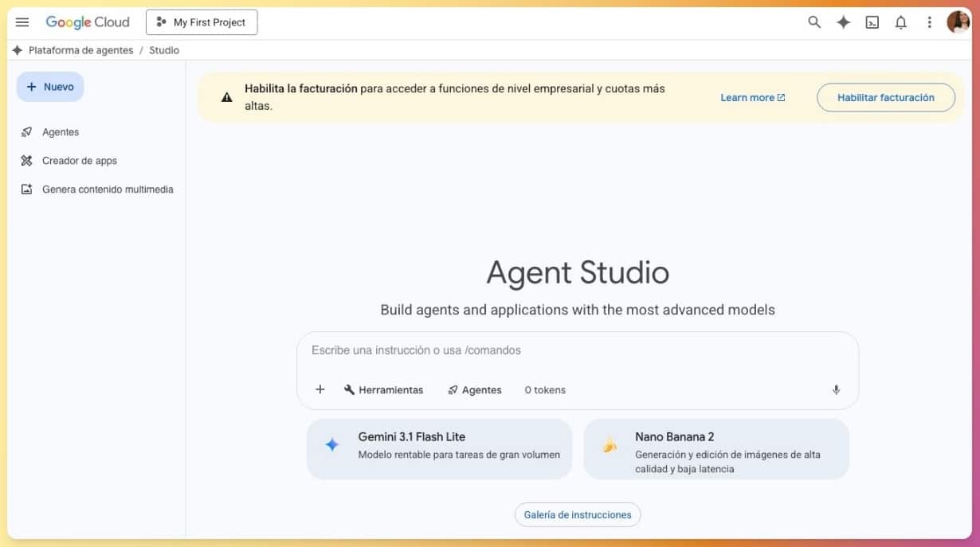The image size is (980, 547).
Task: Click the Habilitar facturación button
Action: [x=886, y=97]
